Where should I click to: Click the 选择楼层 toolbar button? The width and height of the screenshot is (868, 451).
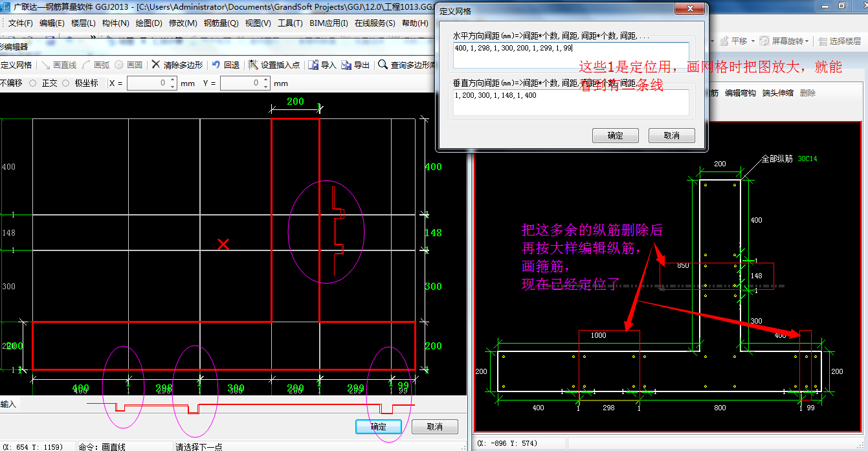pos(840,41)
